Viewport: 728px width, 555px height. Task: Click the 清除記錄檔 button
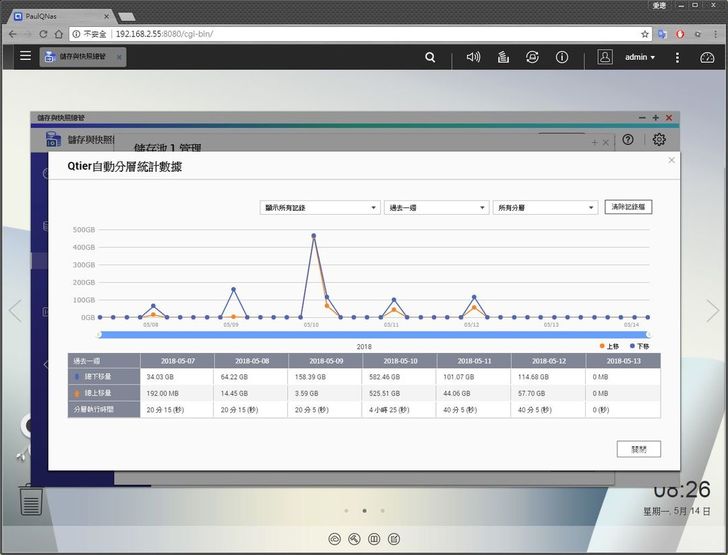628,207
